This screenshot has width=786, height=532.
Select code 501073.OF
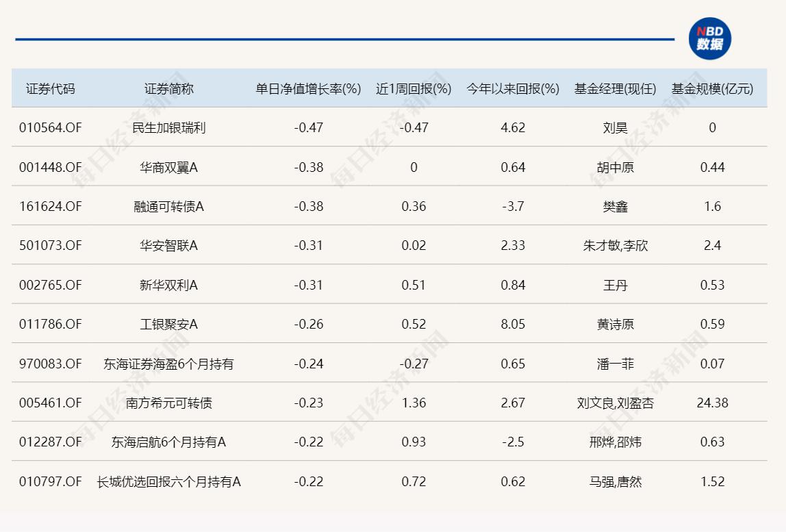click(50, 245)
